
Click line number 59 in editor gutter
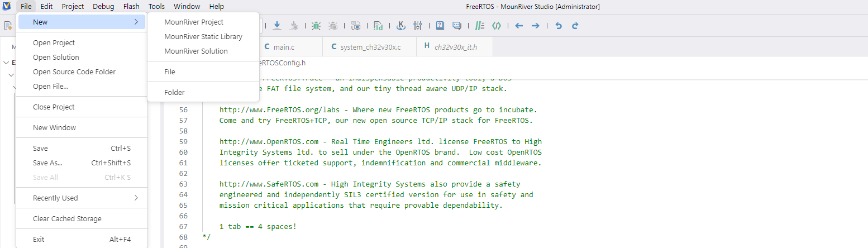coord(183,141)
